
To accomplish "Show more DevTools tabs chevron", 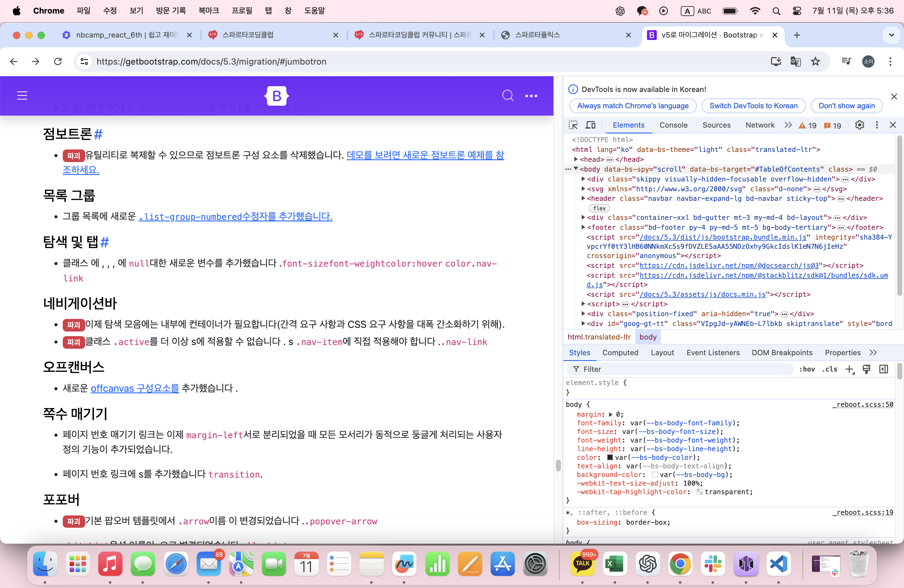I will click(x=788, y=125).
